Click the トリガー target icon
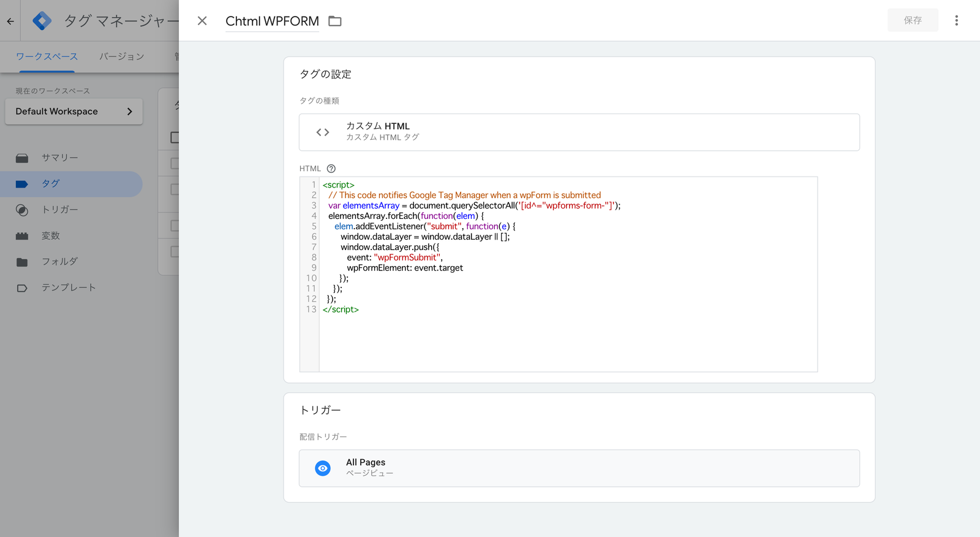The height and width of the screenshot is (537, 980). 22,210
